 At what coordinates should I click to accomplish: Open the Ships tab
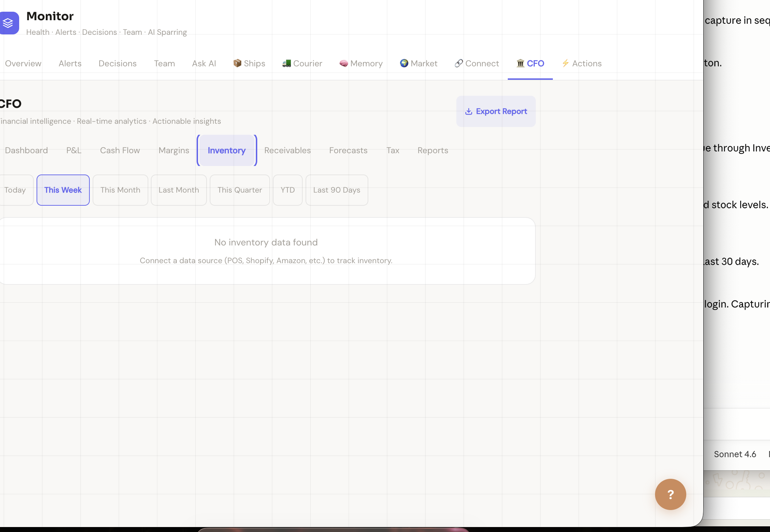[x=249, y=63]
